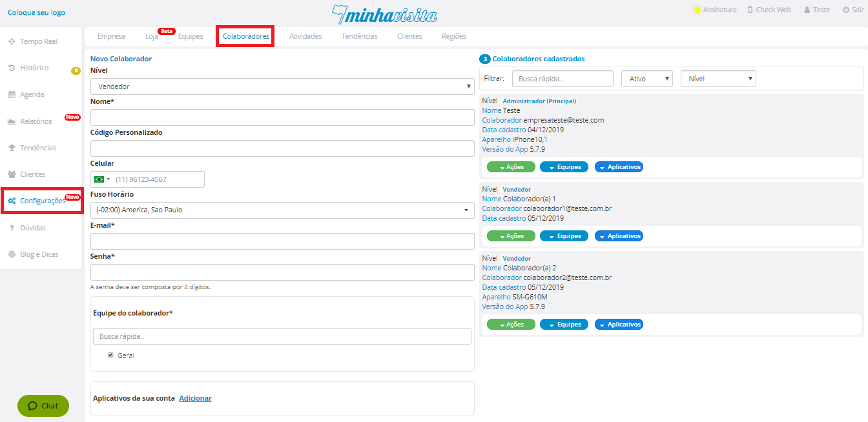Click the Tendências trophy icon
This screenshot has width=868, height=422.
[x=12, y=148]
